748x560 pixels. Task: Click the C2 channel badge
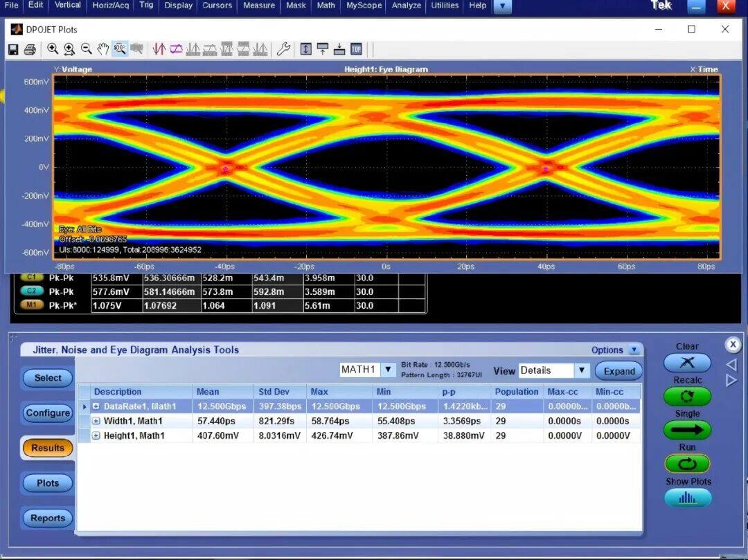click(32, 291)
